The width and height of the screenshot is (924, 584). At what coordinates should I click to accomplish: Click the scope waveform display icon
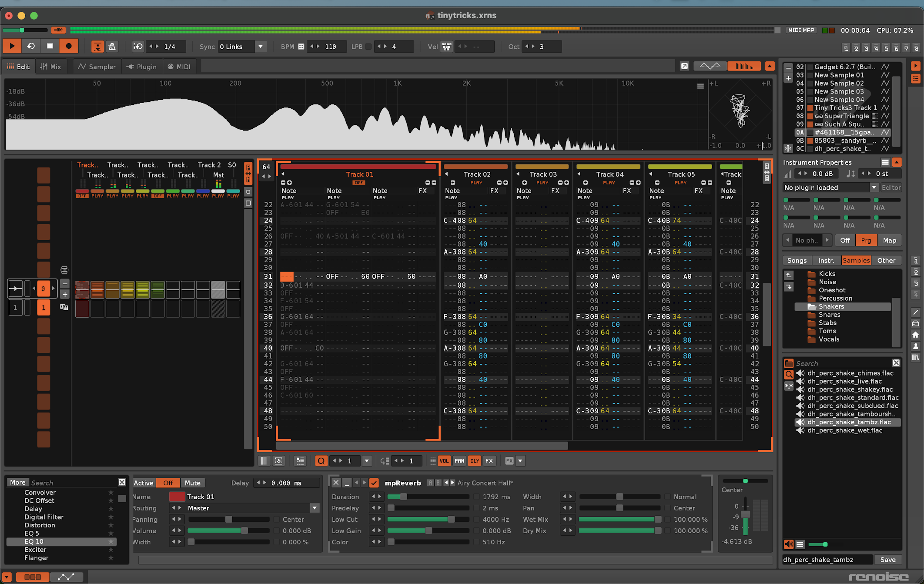[x=710, y=66]
